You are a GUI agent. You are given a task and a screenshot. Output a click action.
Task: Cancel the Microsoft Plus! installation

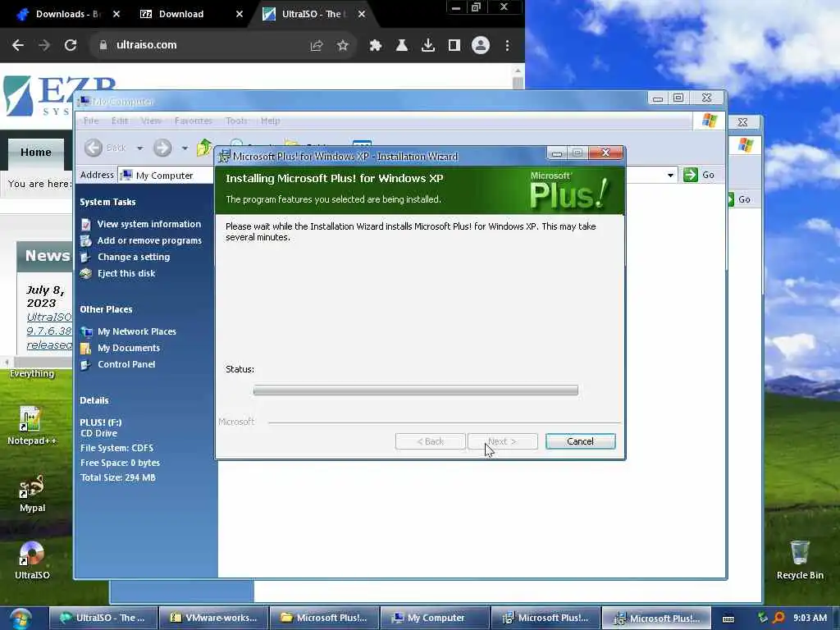(x=580, y=441)
